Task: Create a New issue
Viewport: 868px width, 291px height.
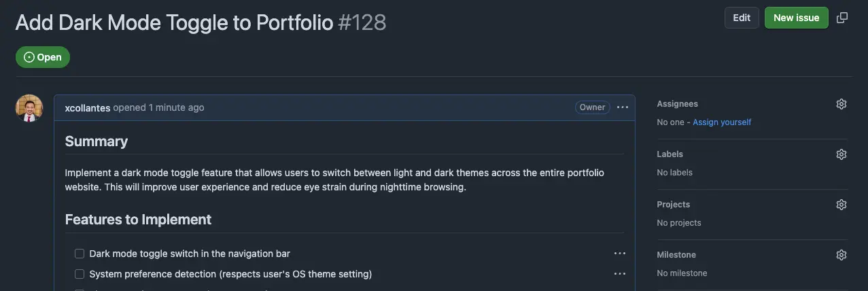Action: tap(796, 18)
